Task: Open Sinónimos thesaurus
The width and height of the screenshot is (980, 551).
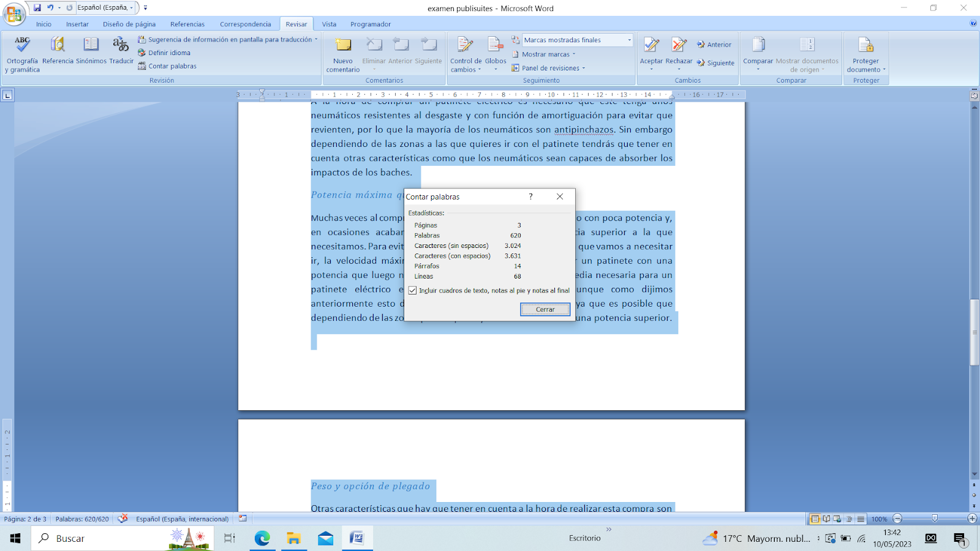Action: point(91,50)
